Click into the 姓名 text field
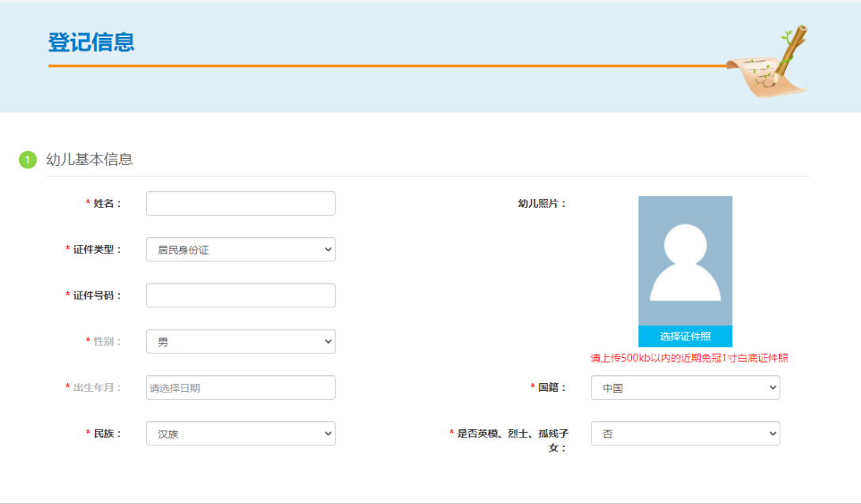This screenshot has width=861, height=504. 240,204
